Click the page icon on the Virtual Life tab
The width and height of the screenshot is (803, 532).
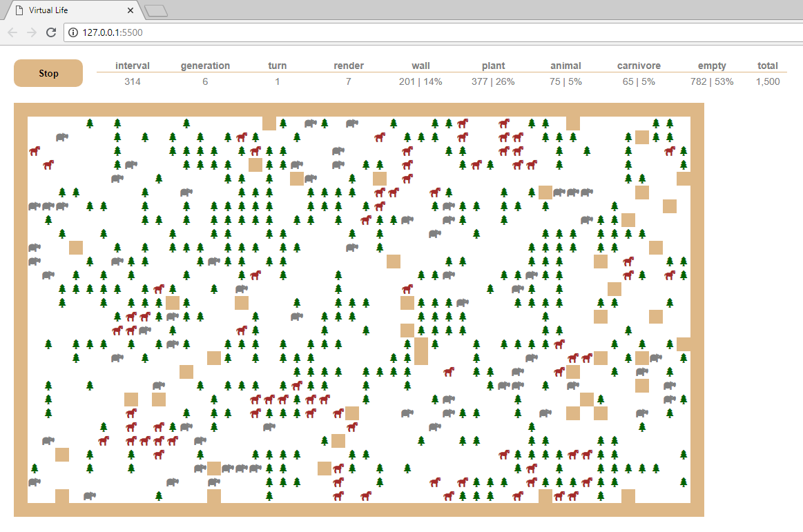[19, 10]
